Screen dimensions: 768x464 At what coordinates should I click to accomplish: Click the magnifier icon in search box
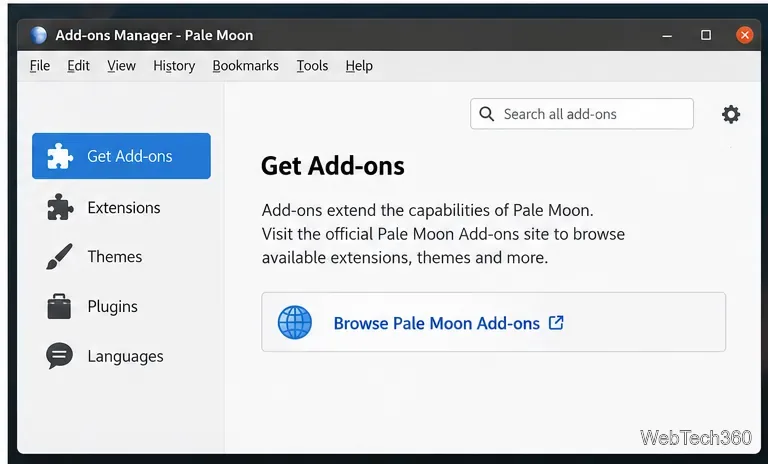click(486, 114)
